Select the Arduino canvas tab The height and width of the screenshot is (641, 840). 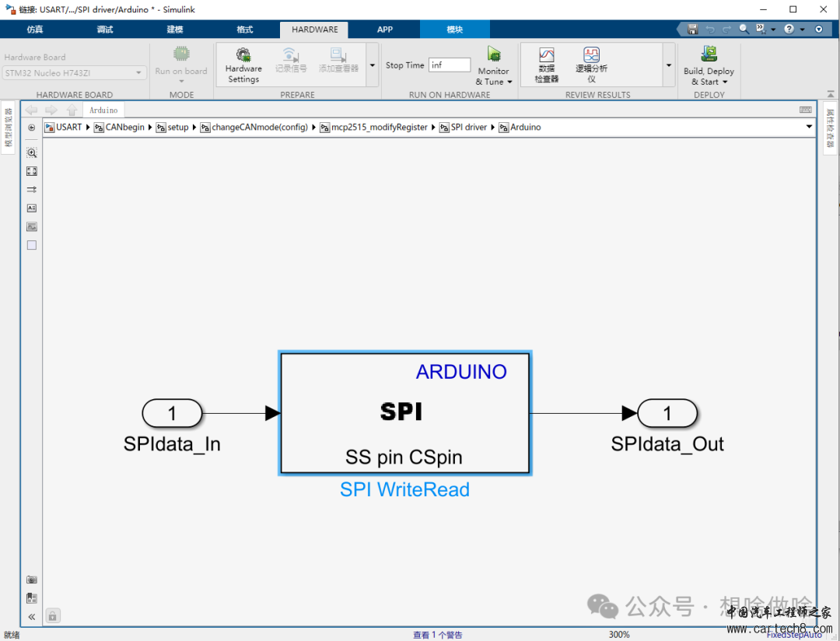click(x=103, y=110)
